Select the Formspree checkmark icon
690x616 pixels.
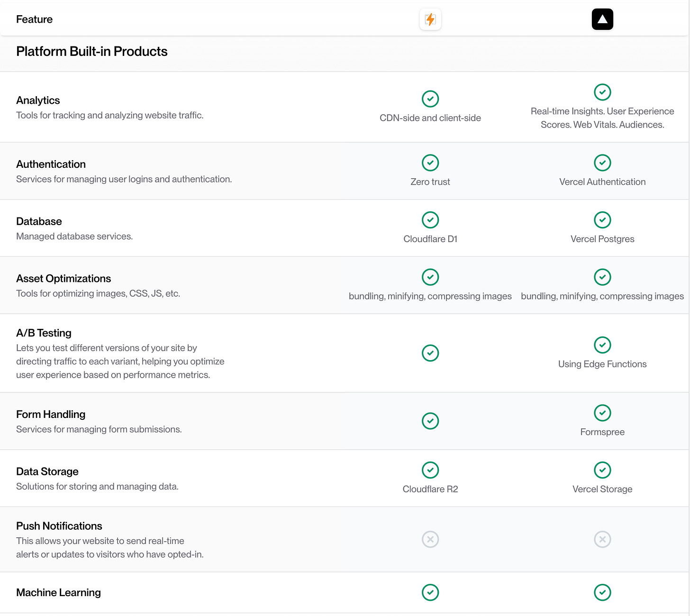tap(602, 413)
